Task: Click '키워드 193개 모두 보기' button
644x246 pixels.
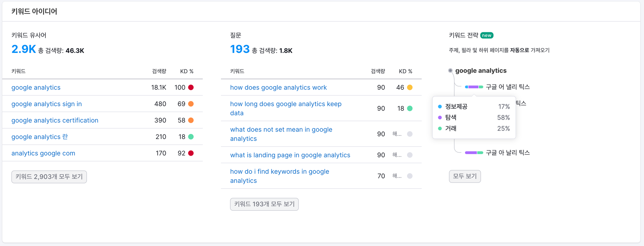Action: [x=264, y=204]
